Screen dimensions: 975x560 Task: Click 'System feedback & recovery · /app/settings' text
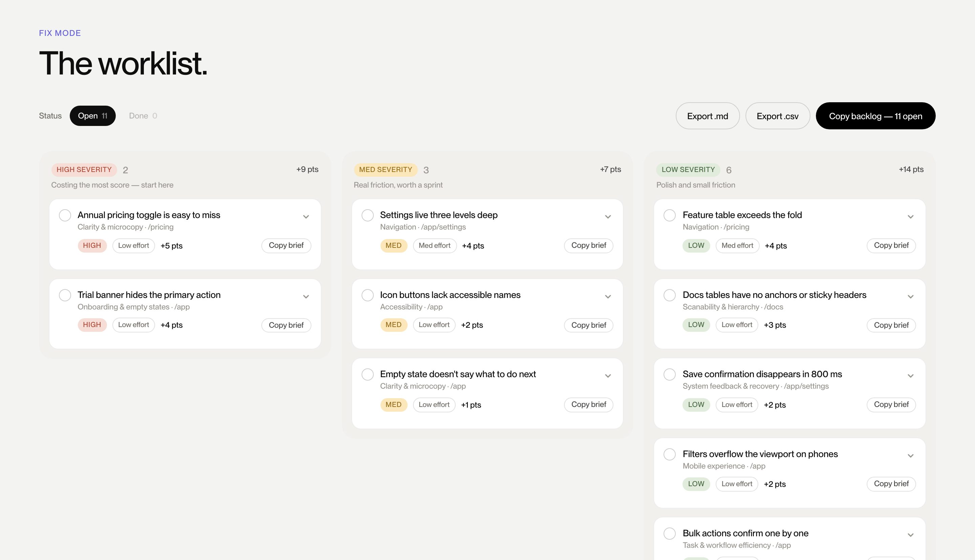pos(756,386)
